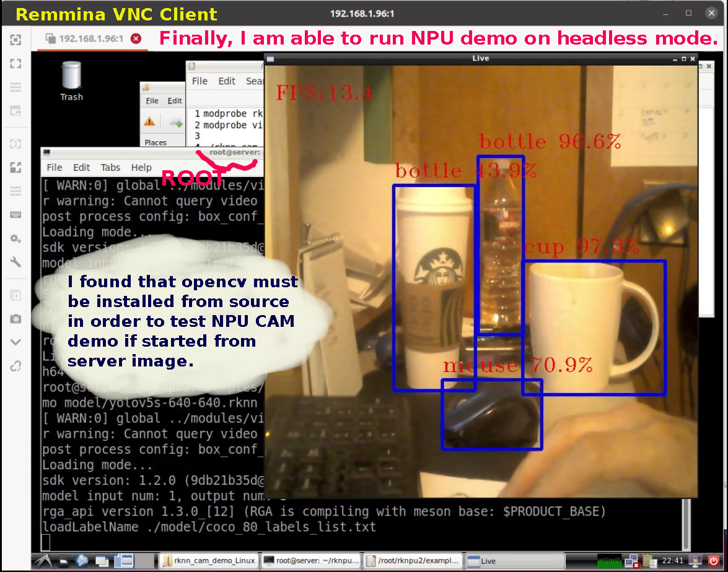
Task: Click the warning triangle icon in file manager
Action: (x=149, y=122)
